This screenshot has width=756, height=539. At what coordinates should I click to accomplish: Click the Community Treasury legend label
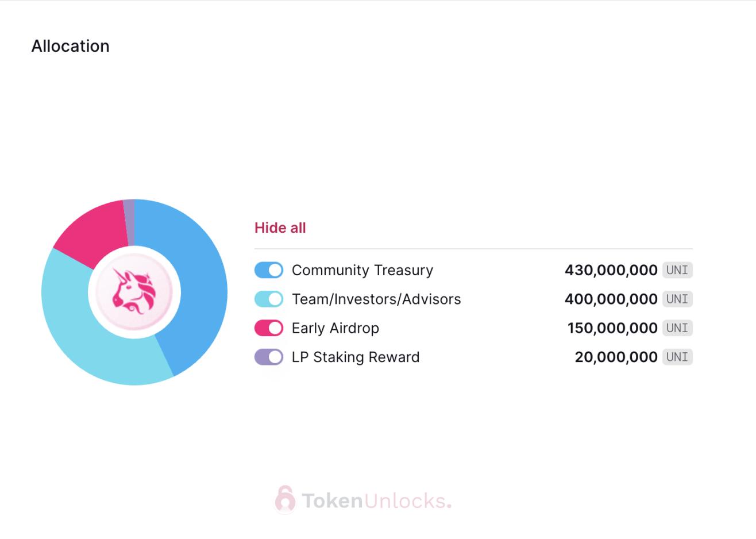click(362, 270)
